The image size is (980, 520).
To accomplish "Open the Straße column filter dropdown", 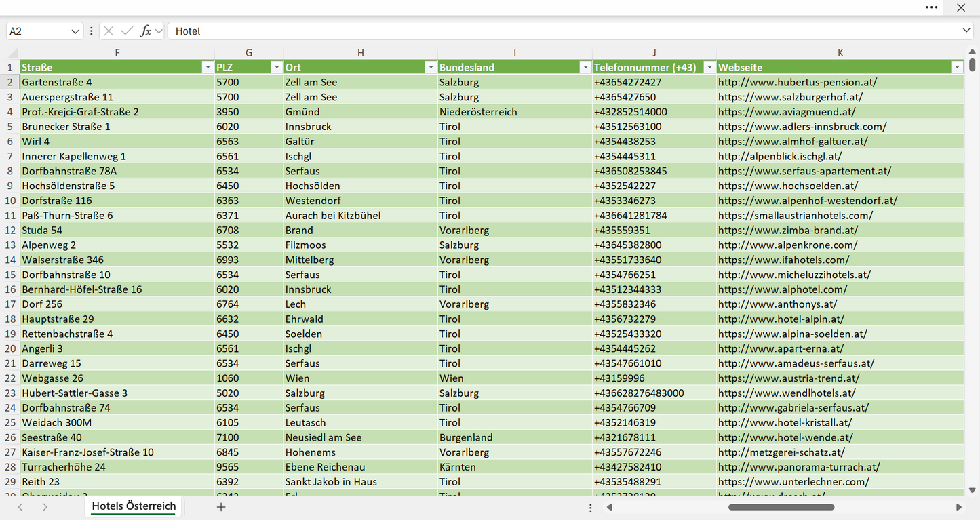I will point(208,67).
